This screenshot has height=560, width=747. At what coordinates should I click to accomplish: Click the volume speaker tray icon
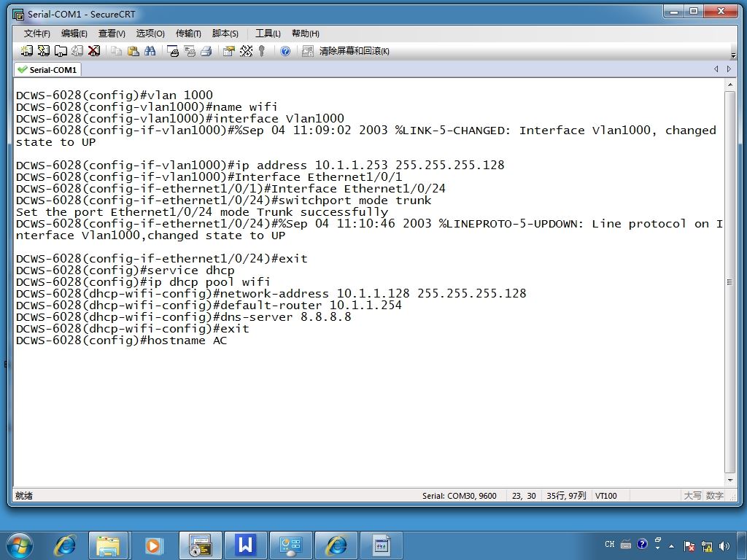(x=724, y=545)
